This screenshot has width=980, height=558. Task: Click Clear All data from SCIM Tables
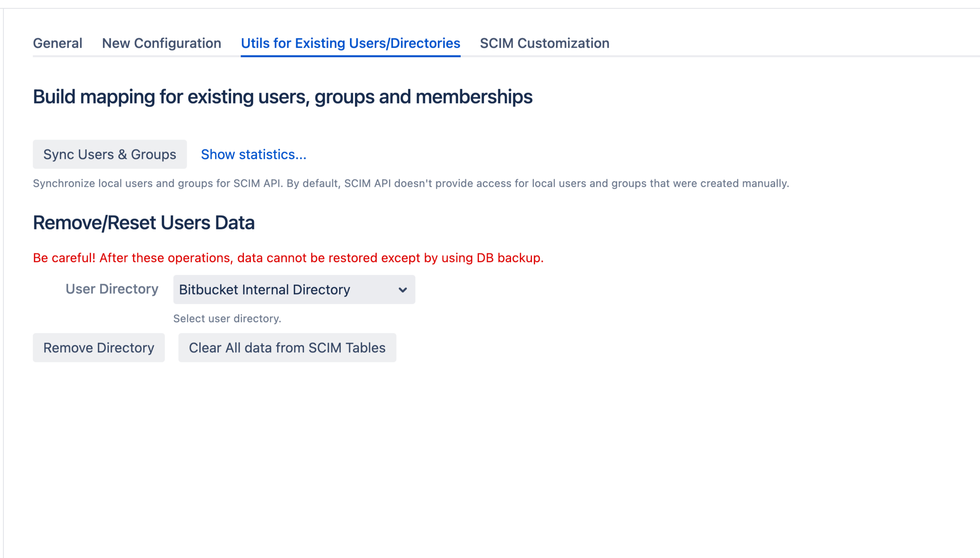click(x=287, y=348)
